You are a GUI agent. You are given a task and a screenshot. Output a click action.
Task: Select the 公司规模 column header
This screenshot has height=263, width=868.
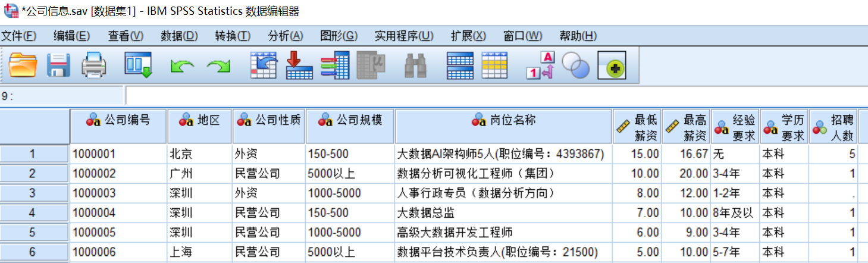click(350, 126)
